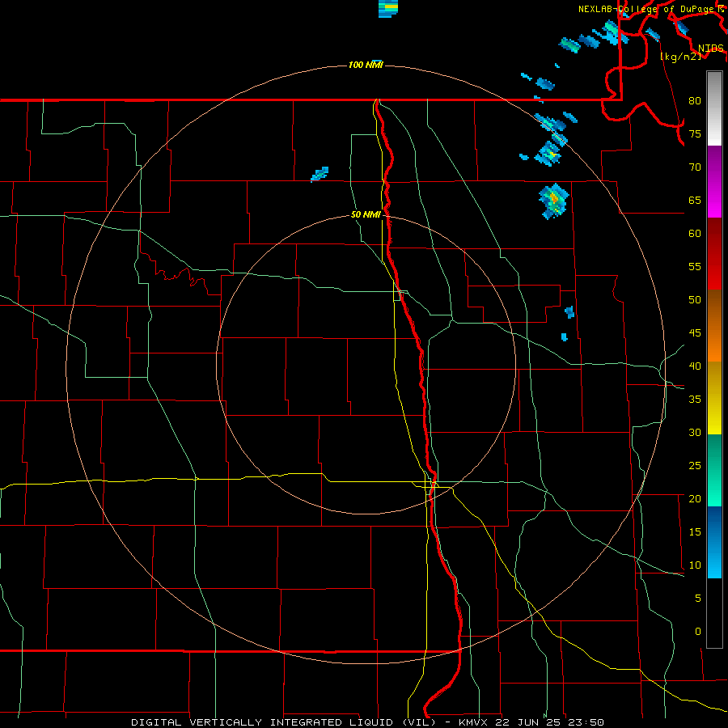The height and width of the screenshot is (728, 728).
Task: Pick the dark red segment near 60
Action: pos(714,236)
